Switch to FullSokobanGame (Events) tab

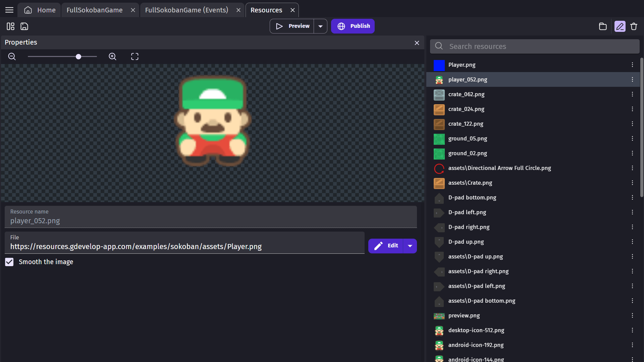[x=186, y=10]
